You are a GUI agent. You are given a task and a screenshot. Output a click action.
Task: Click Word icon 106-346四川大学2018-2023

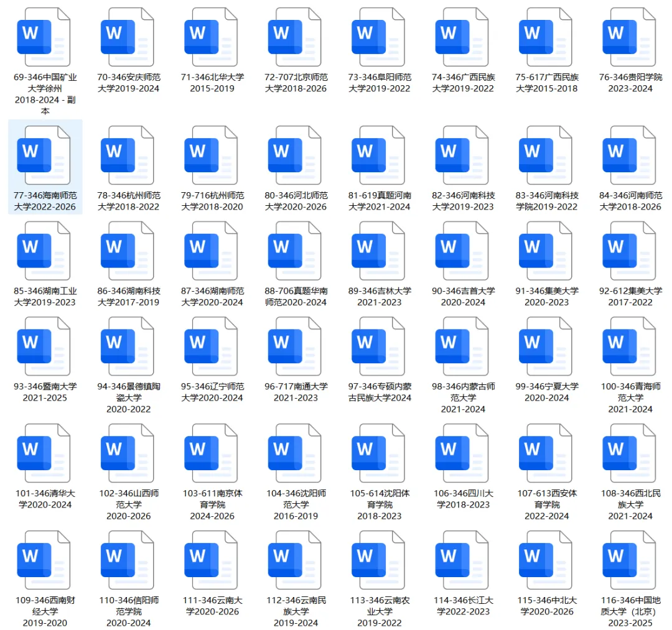[462, 453]
